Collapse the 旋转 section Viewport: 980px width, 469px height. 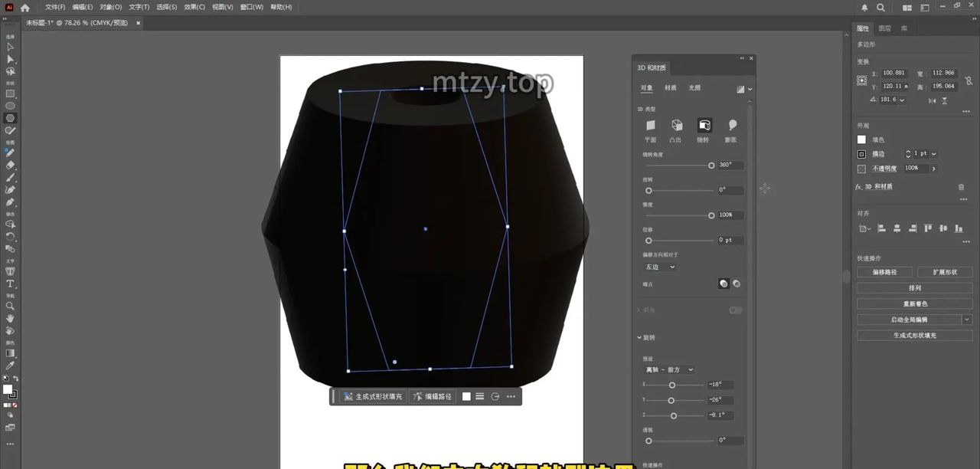click(x=639, y=338)
